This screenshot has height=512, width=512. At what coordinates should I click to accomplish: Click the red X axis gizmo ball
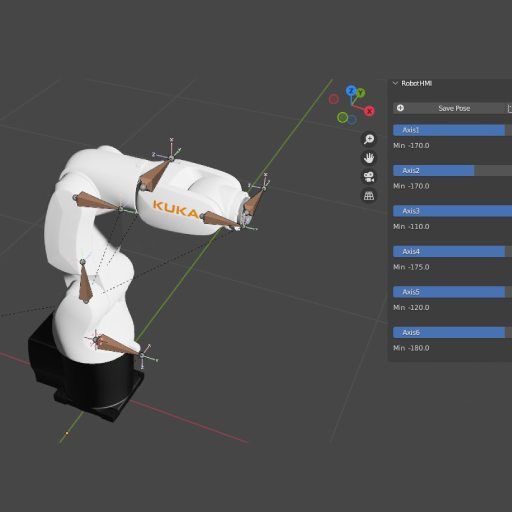pyautogui.click(x=369, y=111)
